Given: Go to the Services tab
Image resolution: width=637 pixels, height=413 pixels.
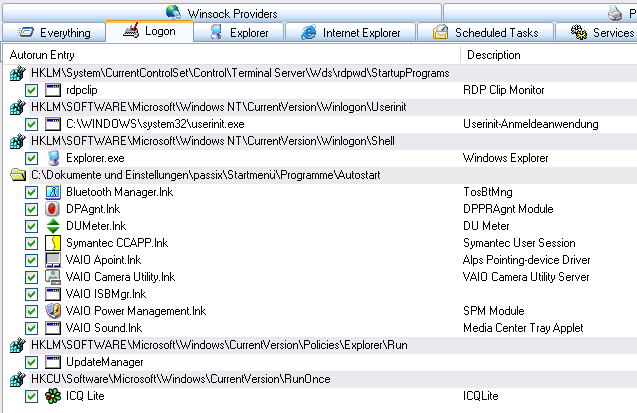Looking at the screenshot, I should (x=596, y=32).
